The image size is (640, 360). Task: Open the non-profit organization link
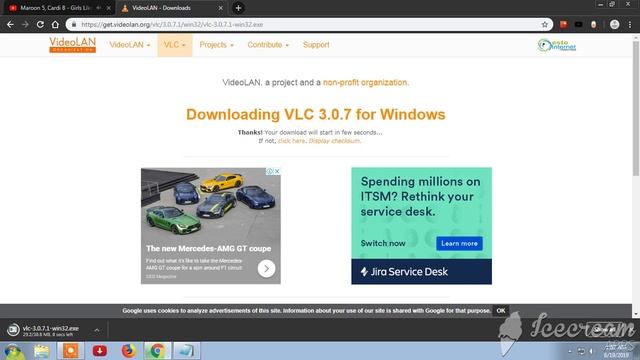tap(365, 82)
